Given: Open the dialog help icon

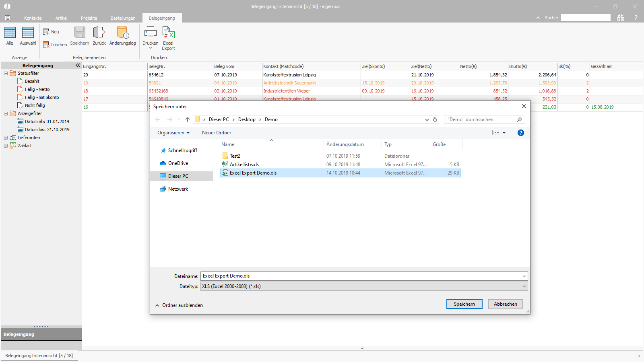Looking at the screenshot, I should tap(521, 133).
